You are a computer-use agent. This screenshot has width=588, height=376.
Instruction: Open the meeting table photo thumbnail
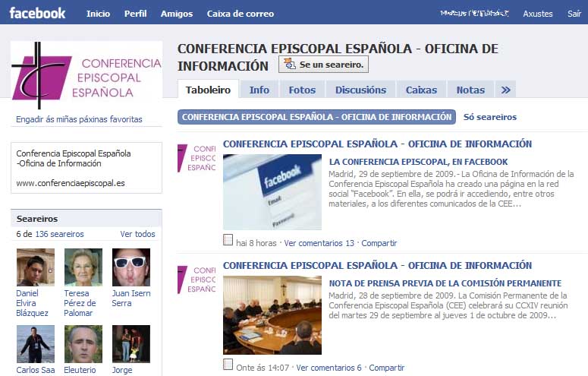(x=272, y=315)
